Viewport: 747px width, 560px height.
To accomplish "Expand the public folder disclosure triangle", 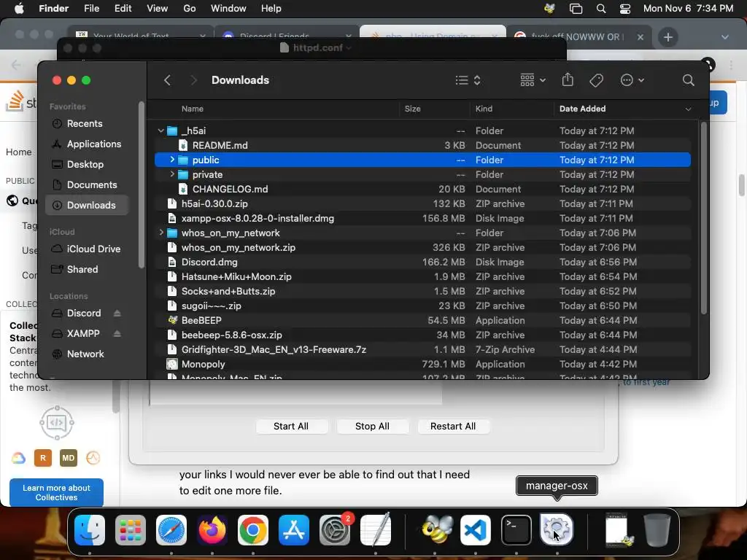I will click(172, 160).
